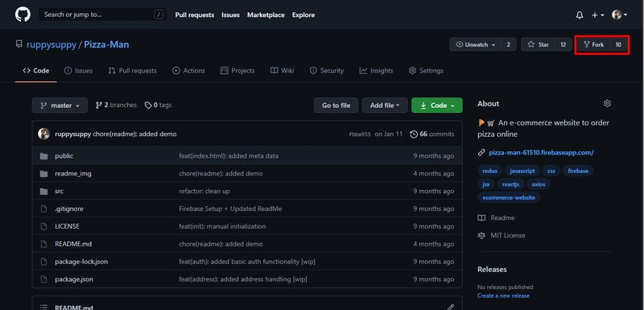The image size is (644, 310).
Task: Expand the Add file dropdown
Action: pos(385,105)
